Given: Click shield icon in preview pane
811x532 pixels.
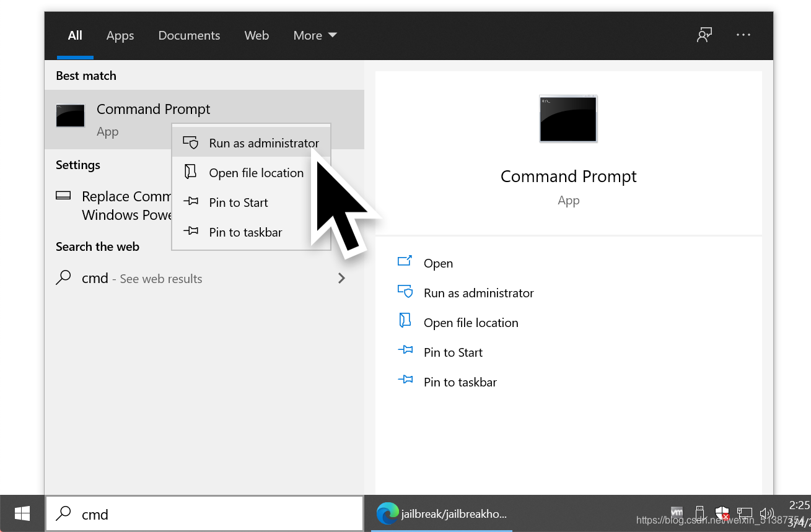Looking at the screenshot, I should click(405, 291).
